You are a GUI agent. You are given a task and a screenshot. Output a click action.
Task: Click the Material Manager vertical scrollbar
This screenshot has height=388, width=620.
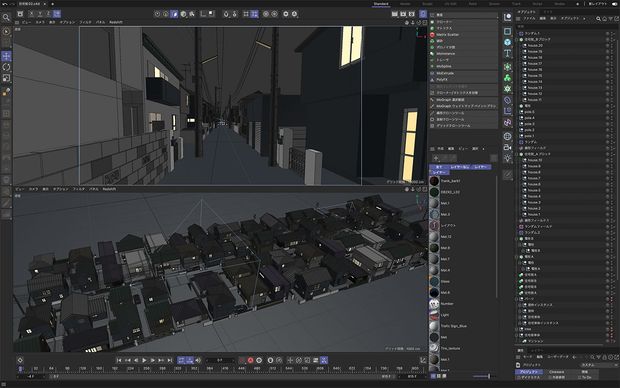click(x=497, y=237)
